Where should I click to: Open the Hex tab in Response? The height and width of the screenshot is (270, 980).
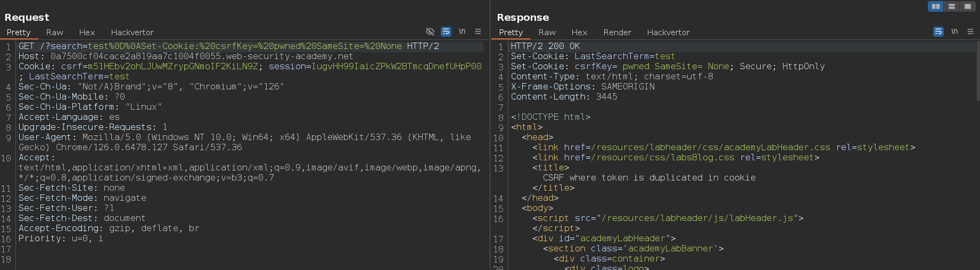[x=579, y=32]
